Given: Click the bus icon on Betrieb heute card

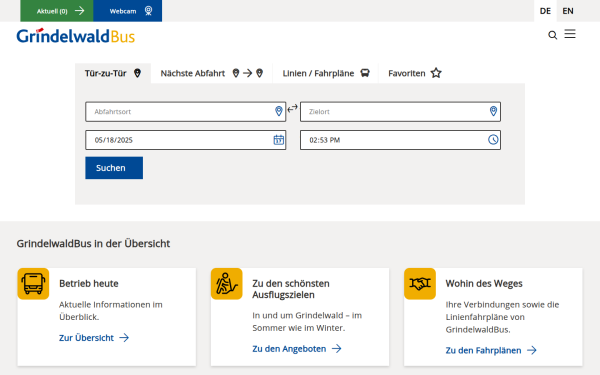Looking at the screenshot, I should [33, 284].
